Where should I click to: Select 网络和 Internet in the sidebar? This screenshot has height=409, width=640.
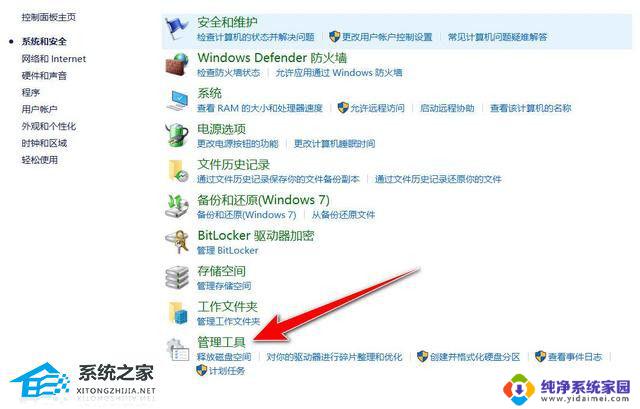coord(54,59)
